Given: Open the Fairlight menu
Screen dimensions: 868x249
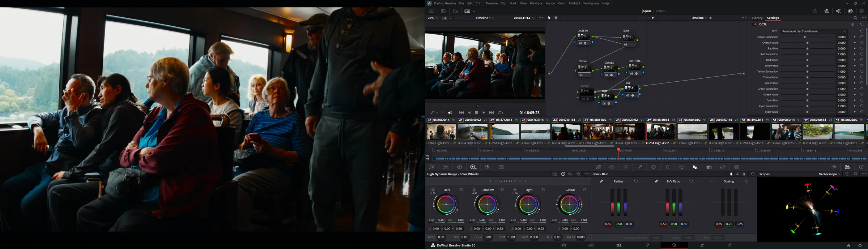Looking at the screenshot, I should tap(574, 3).
